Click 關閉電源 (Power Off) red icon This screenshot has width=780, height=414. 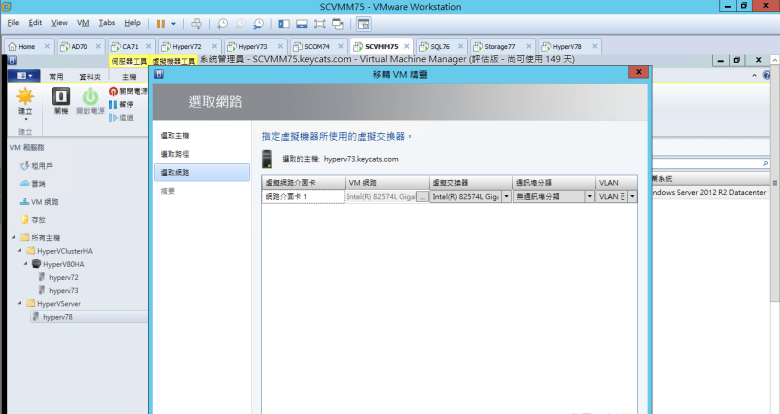pos(114,91)
